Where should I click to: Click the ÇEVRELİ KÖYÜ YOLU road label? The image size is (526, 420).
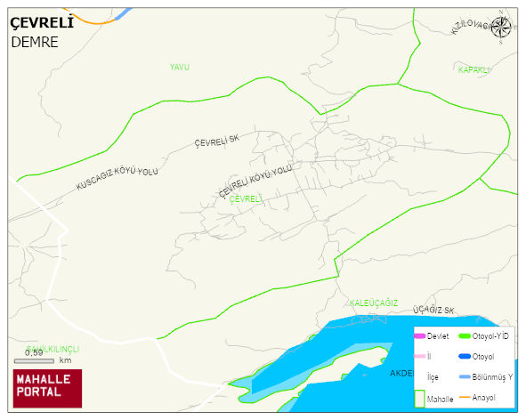[x=255, y=182]
